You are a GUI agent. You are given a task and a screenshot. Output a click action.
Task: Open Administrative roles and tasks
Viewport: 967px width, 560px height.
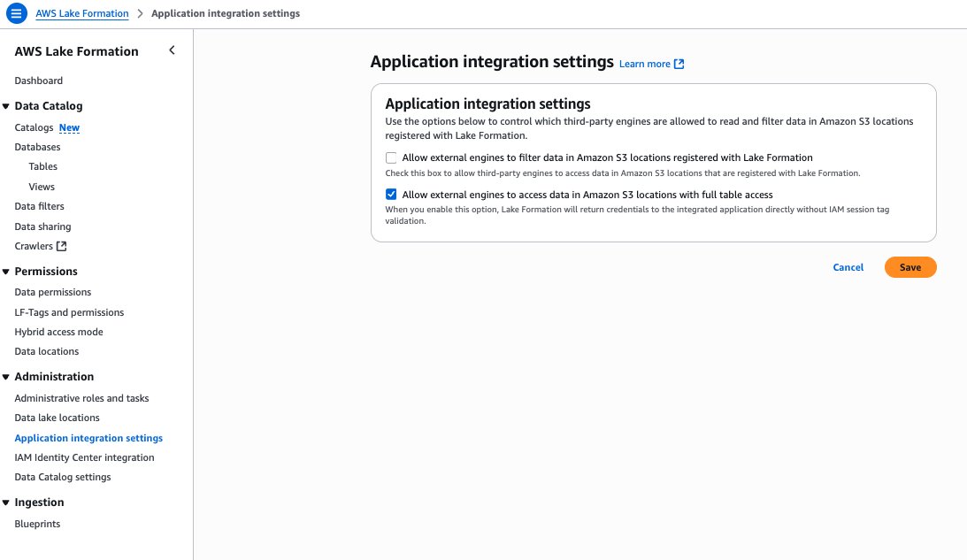click(x=81, y=398)
